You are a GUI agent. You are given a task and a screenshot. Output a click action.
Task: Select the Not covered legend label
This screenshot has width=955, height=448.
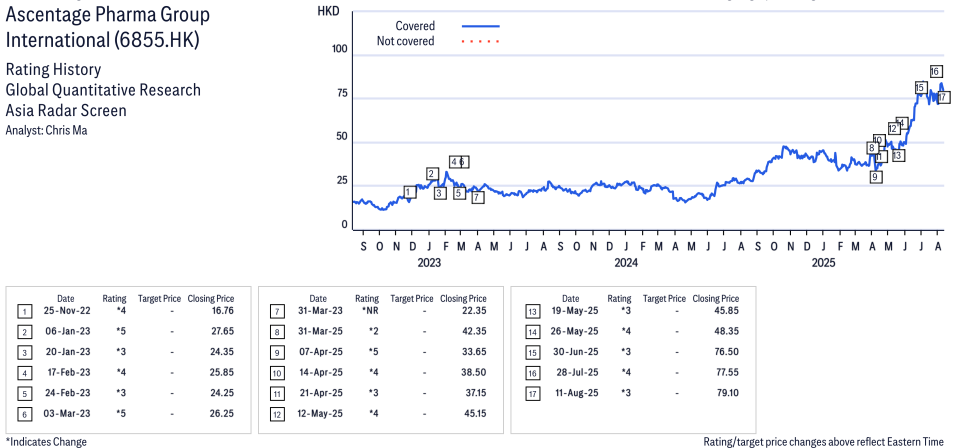[x=406, y=41]
